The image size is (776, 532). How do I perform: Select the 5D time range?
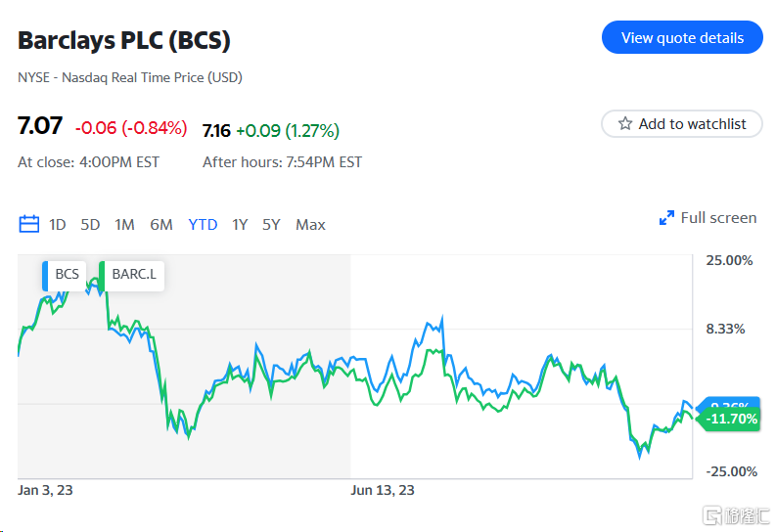[90, 225]
